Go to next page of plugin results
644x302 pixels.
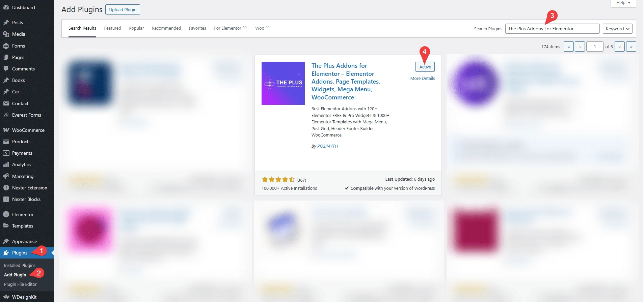click(619, 47)
